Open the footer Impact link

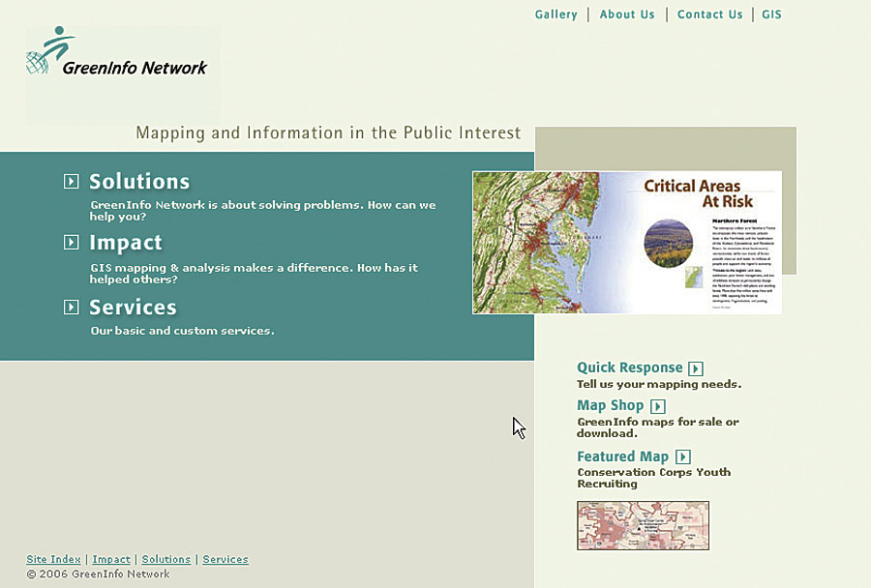coord(111,559)
